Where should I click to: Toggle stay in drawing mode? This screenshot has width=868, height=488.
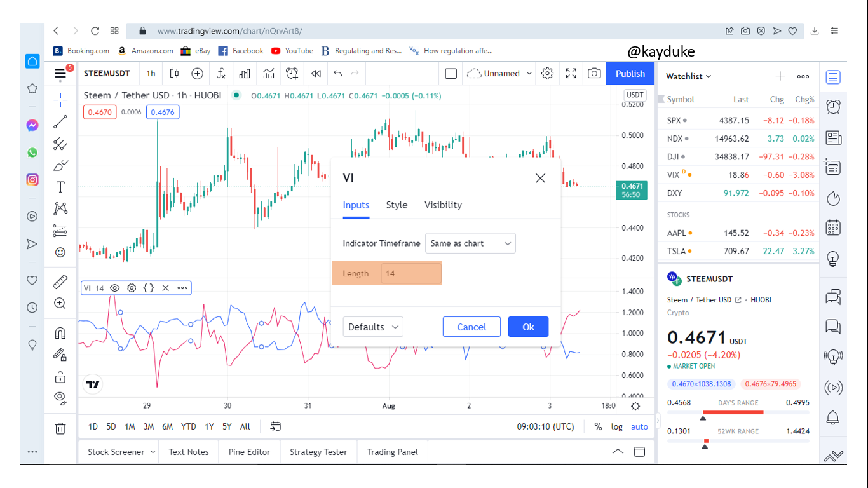point(60,355)
